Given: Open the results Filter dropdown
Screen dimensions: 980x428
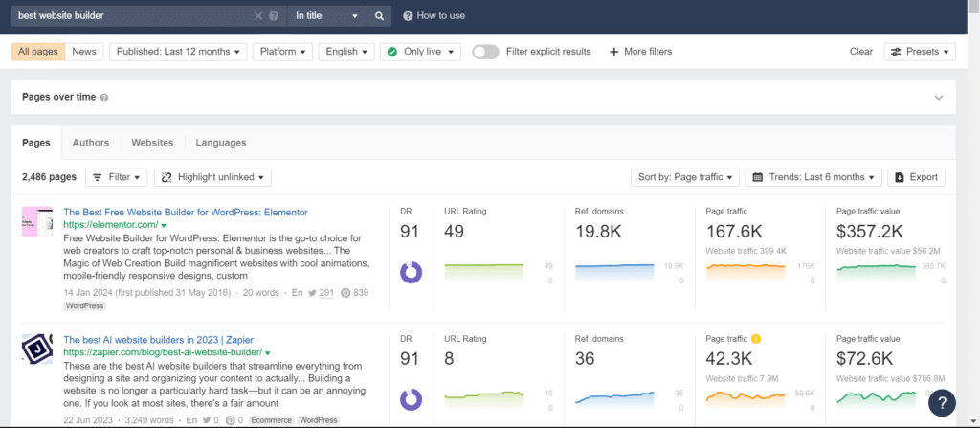Looking at the screenshot, I should coord(116,177).
